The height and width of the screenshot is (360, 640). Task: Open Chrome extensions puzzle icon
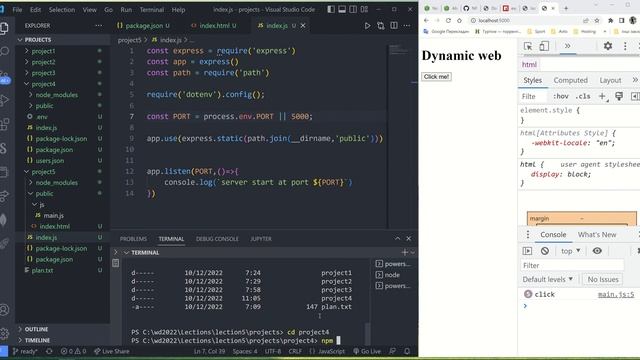click(x=611, y=20)
